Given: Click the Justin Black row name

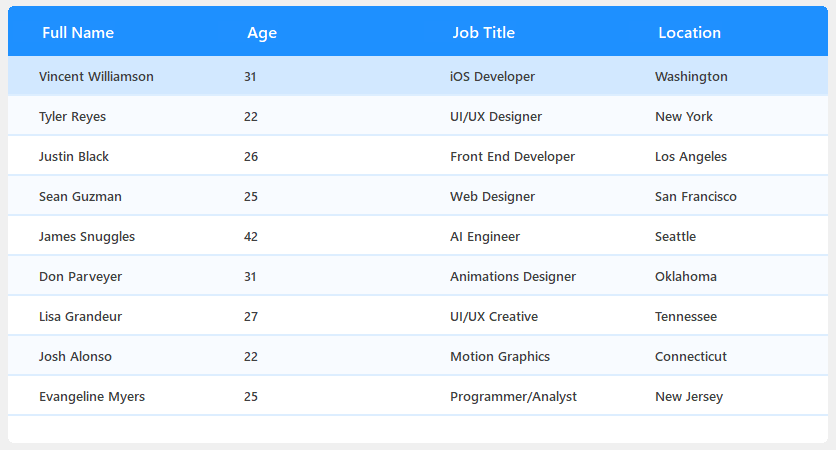Looking at the screenshot, I should click(x=74, y=156).
